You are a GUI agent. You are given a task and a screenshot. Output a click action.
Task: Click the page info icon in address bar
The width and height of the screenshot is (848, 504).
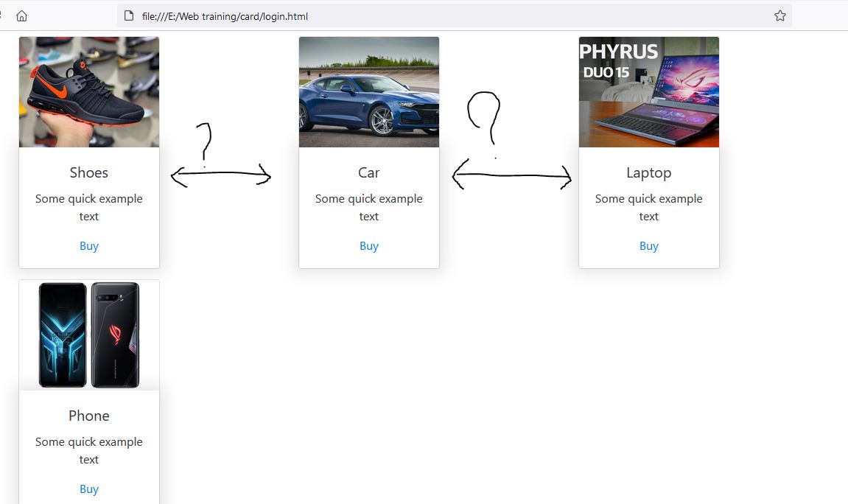(129, 15)
